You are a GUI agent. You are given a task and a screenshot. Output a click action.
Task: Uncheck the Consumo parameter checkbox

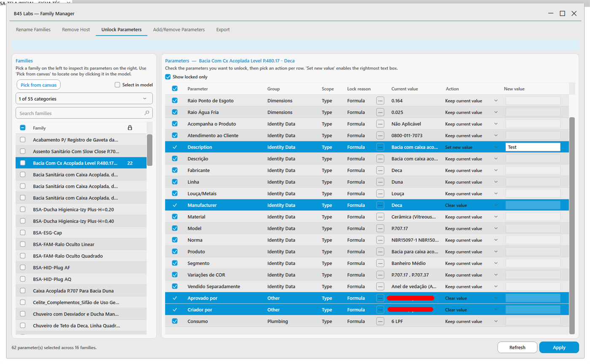[x=175, y=321]
